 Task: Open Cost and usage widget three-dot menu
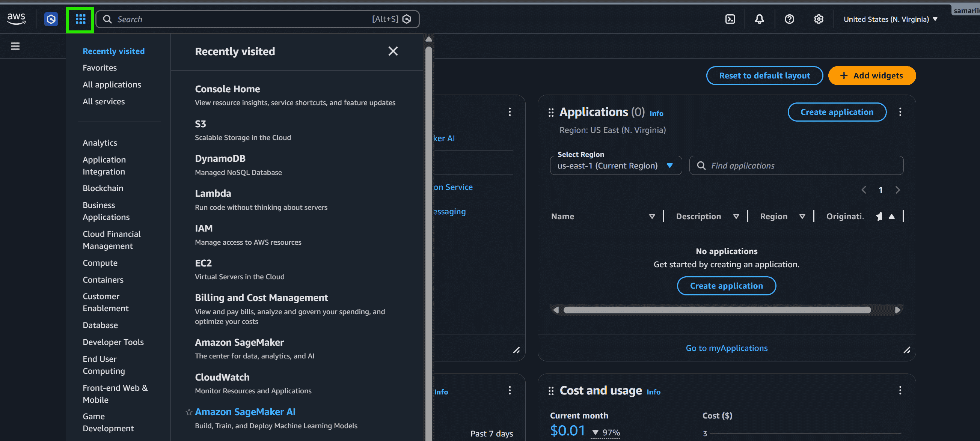pos(900,390)
